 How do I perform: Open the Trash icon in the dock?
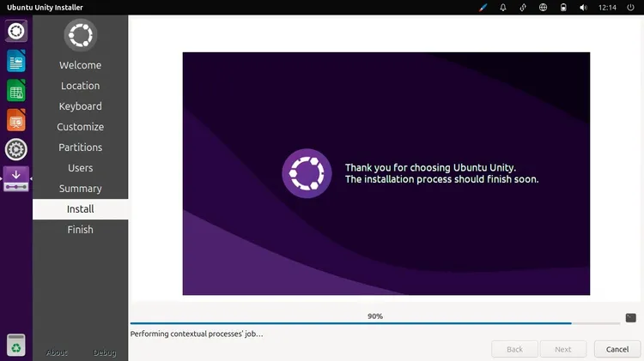pyautogui.click(x=16, y=345)
